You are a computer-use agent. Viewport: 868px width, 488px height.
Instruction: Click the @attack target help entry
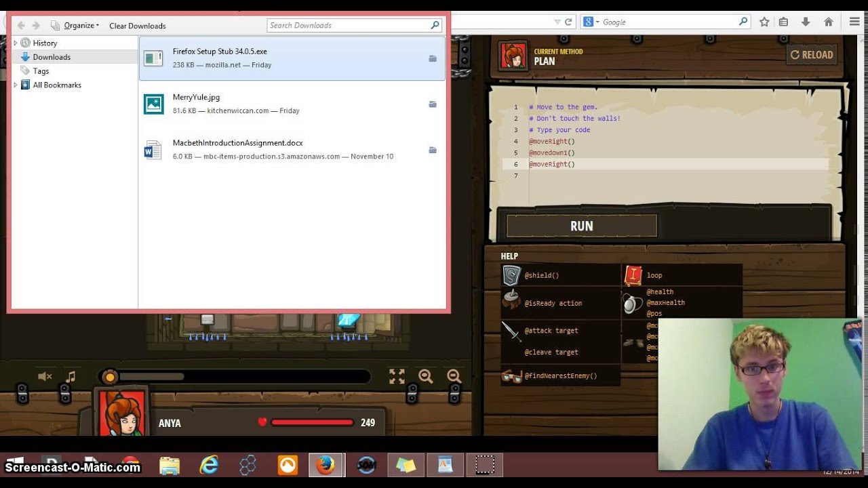click(x=551, y=331)
